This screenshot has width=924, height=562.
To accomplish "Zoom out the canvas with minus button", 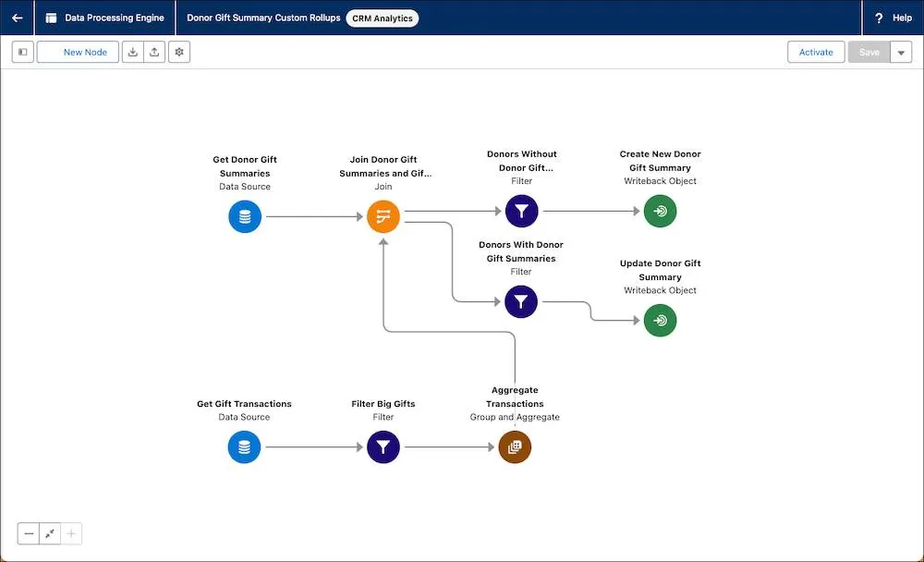I will click(x=29, y=533).
